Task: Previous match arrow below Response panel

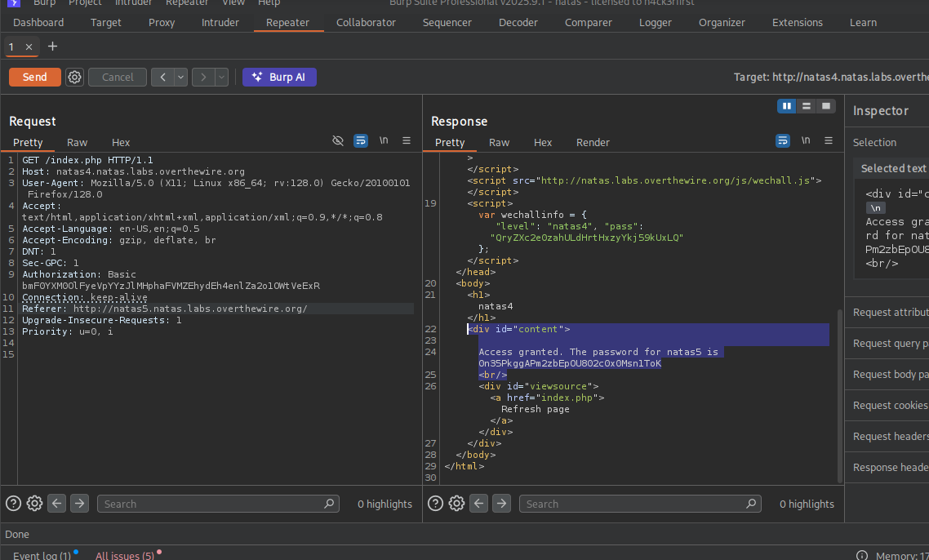Action: (x=478, y=504)
